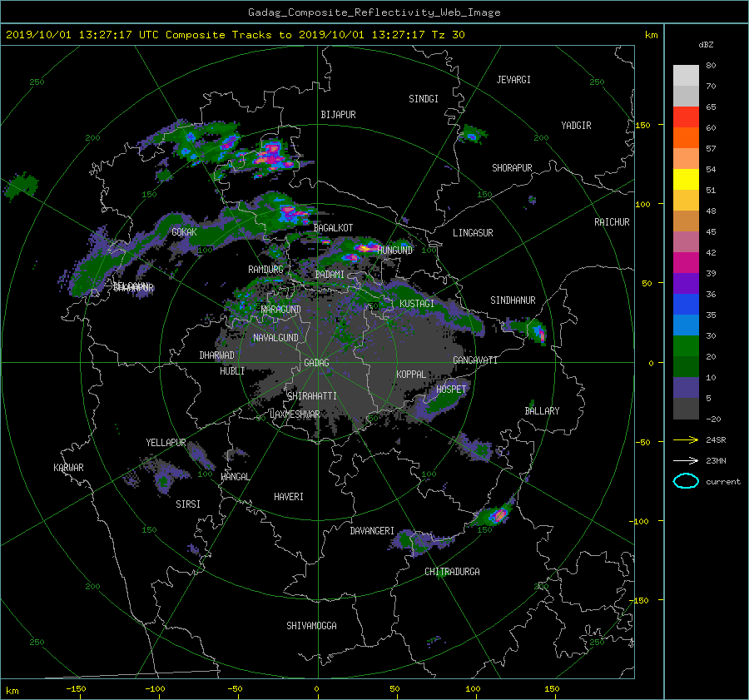Click the BAGALKOT city label
749x700 pixels.
point(333,228)
